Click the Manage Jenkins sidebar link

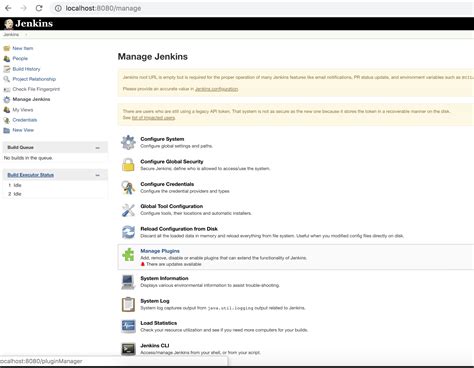coord(31,99)
